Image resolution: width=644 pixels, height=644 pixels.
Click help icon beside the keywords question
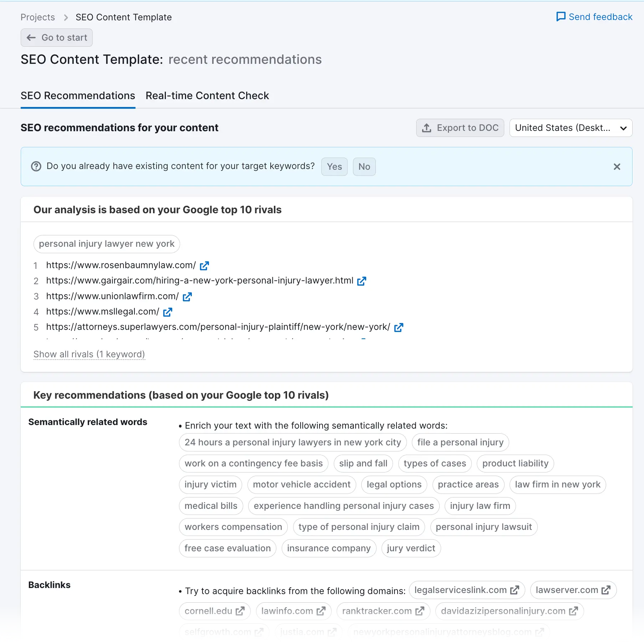(x=36, y=166)
